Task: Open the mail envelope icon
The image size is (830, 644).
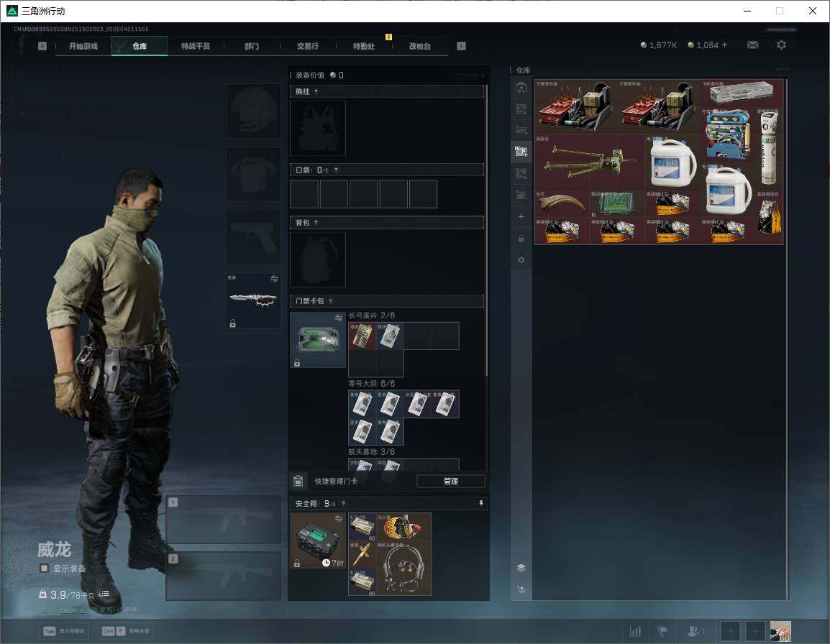Action: (753, 45)
